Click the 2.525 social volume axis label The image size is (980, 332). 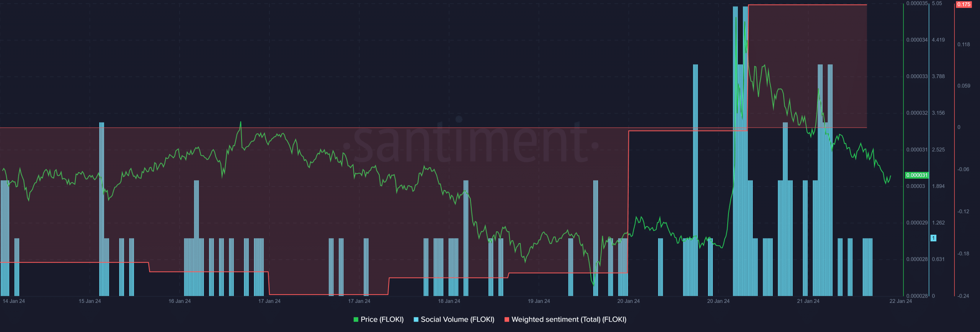point(938,149)
